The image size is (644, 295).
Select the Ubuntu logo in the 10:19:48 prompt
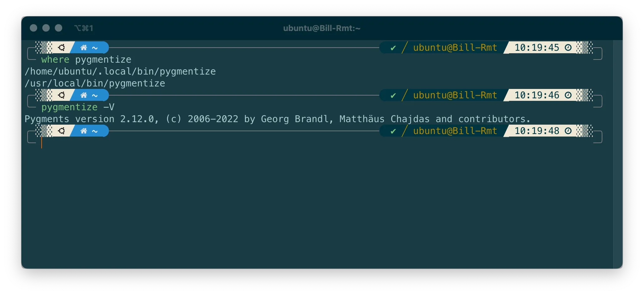[61, 131]
